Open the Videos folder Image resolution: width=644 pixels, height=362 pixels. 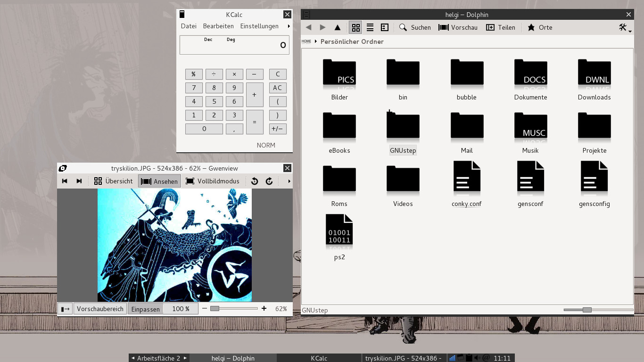pos(403,186)
